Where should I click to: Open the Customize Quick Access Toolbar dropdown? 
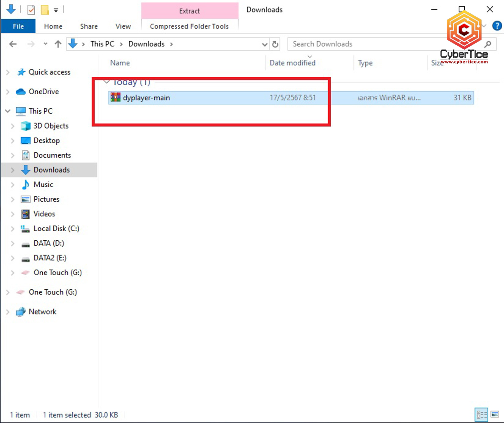click(x=56, y=10)
